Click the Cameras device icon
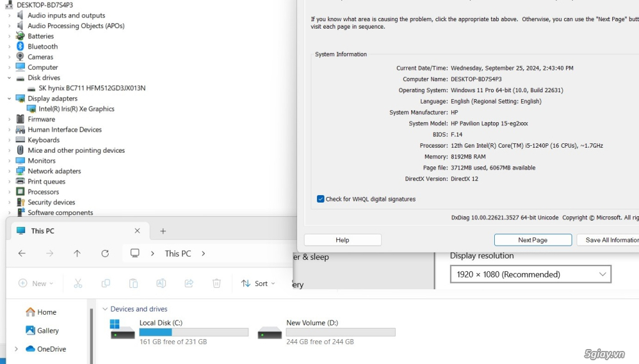Image resolution: width=639 pixels, height=364 pixels. click(20, 57)
